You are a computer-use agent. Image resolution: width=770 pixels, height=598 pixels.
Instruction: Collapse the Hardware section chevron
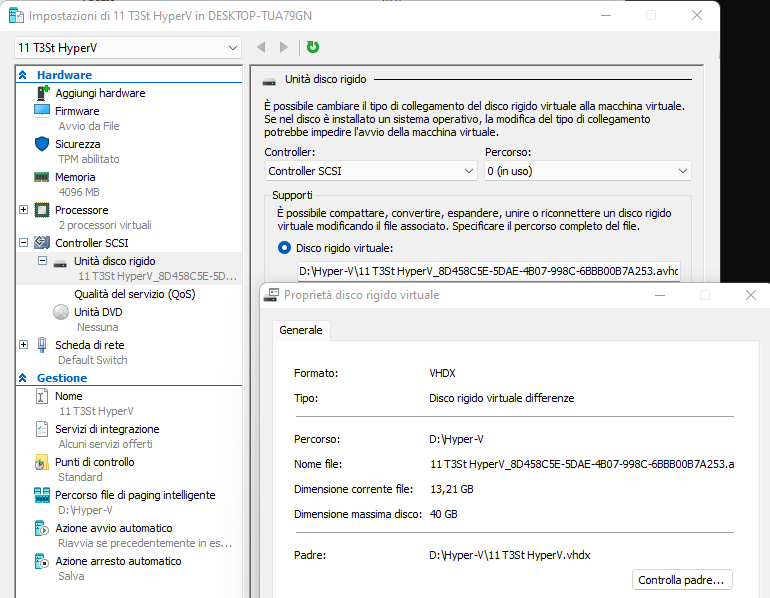(23, 75)
